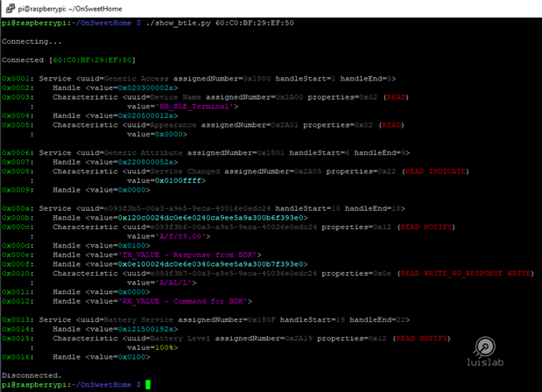
Task: Click the value '0x020500012a'
Action: pos(145,116)
